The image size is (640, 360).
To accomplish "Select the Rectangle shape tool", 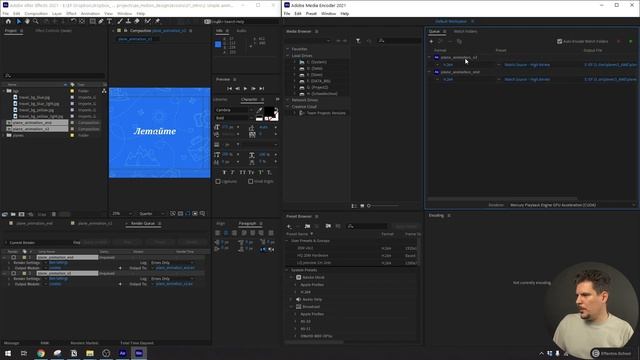I will pyautogui.click(x=93, y=21).
